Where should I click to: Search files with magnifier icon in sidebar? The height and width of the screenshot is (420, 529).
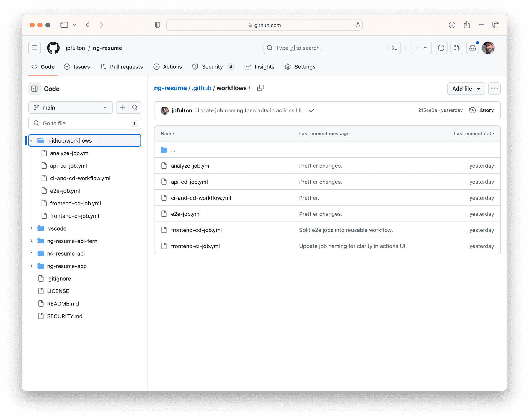pos(135,107)
